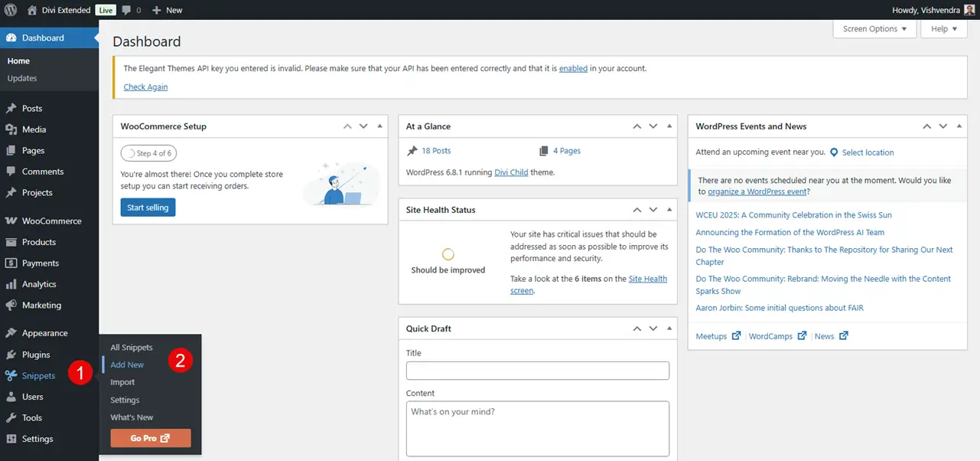Open Aaron Jorbin FAIR questions article
The image size is (980, 461).
click(x=780, y=308)
